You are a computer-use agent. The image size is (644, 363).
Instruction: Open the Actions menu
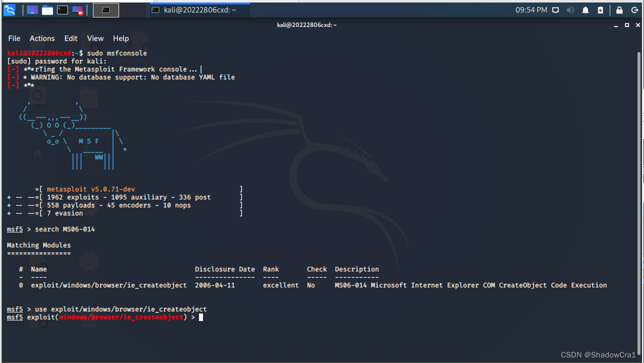[x=42, y=38]
